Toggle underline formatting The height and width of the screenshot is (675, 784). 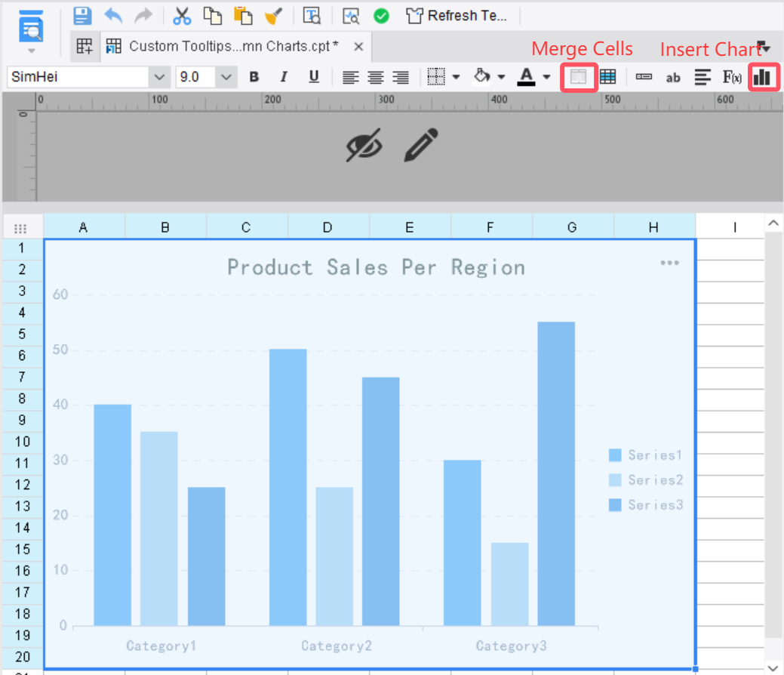coord(314,77)
